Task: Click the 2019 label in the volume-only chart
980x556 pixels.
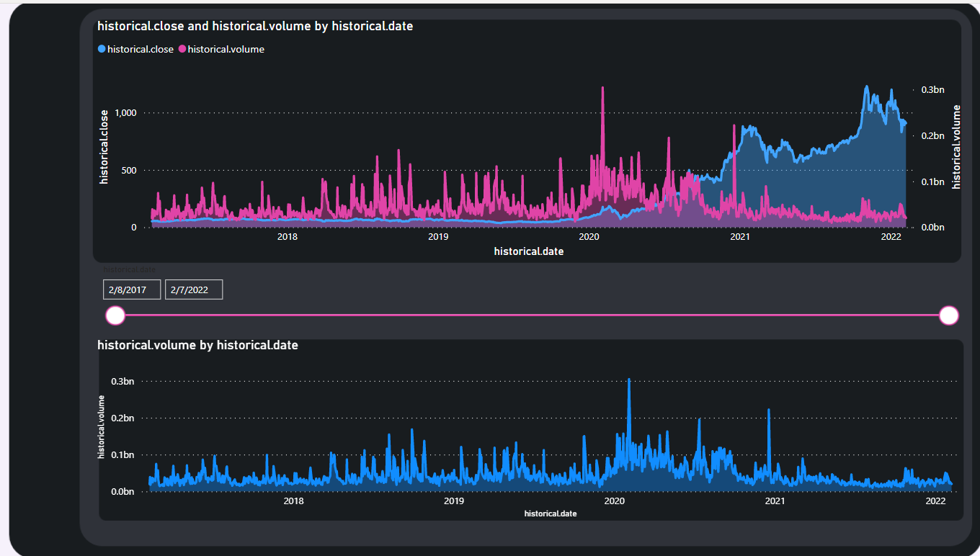Action: click(x=453, y=501)
